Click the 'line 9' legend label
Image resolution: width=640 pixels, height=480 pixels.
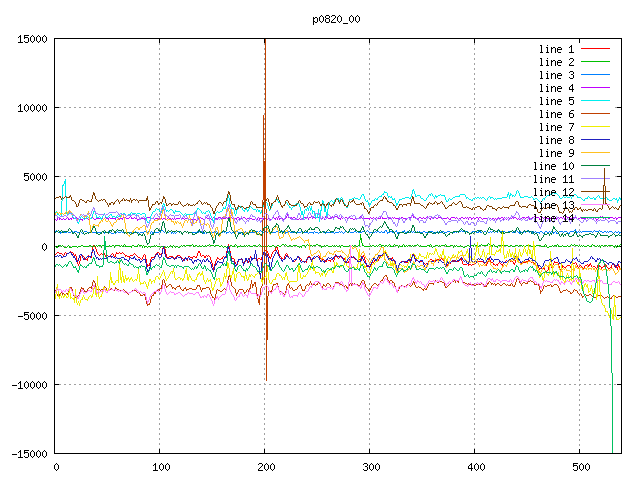coord(556,153)
